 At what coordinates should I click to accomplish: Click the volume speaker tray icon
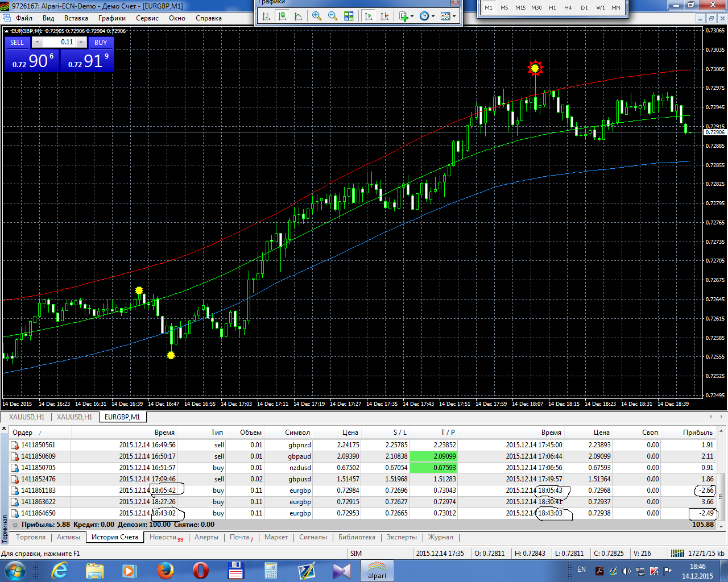pyautogui.click(x=627, y=571)
